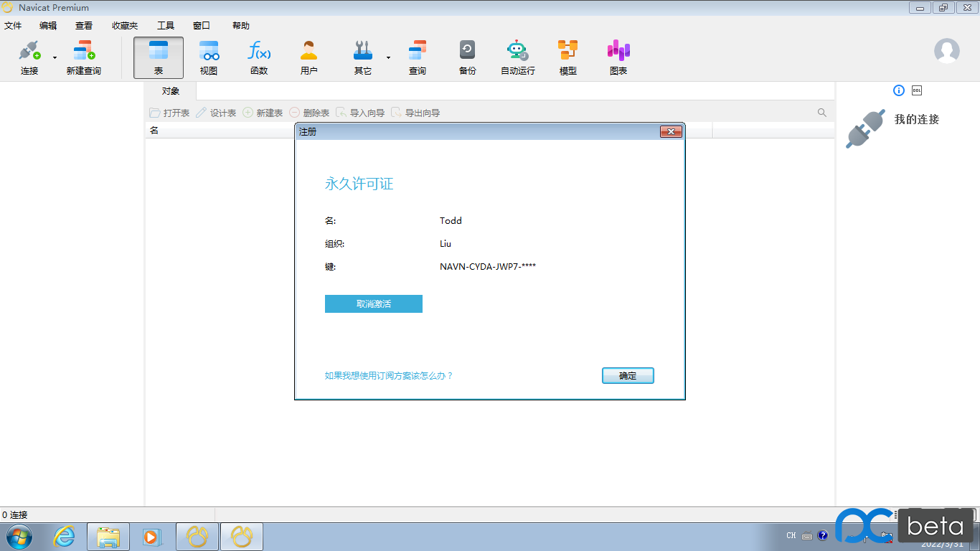The width and height of the screenshot is (980, 551).
Task: Select the Query (查询) toolbar icon
Action: click(418, 57)
